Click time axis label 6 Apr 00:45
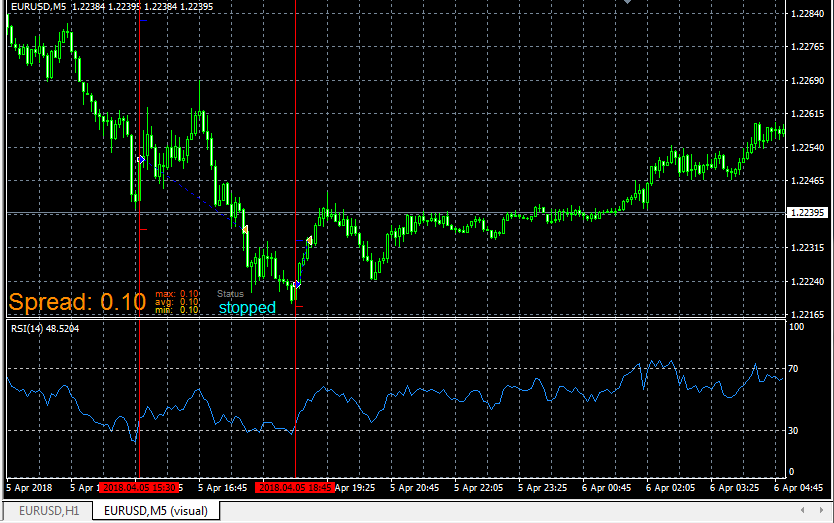 click(606, 487)
